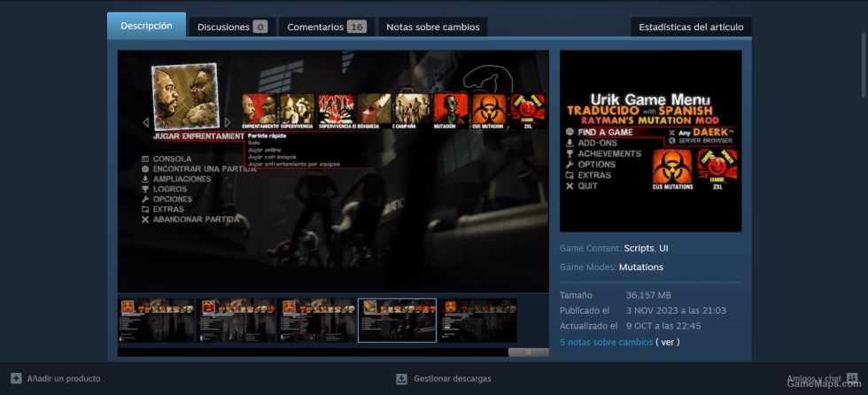
Task: Click the Mutación zombie icon in preview
Action: [451, 111]
